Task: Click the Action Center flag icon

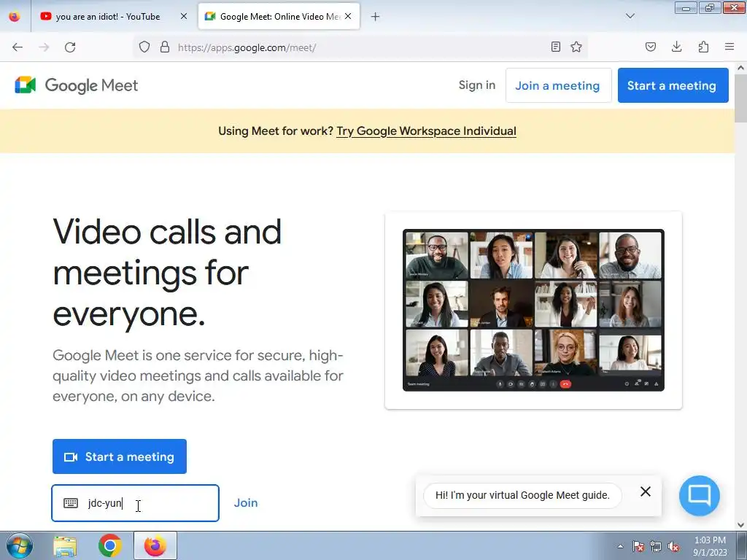Action: (x=638, y=546)
